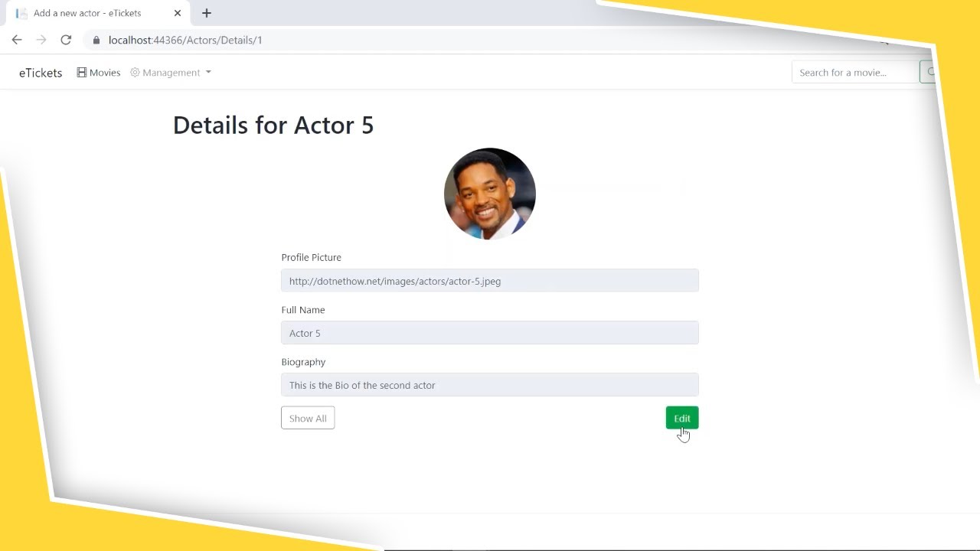Reload the page with the refresh icon
This screenshot has width=980, height=551.
point(66,40)
